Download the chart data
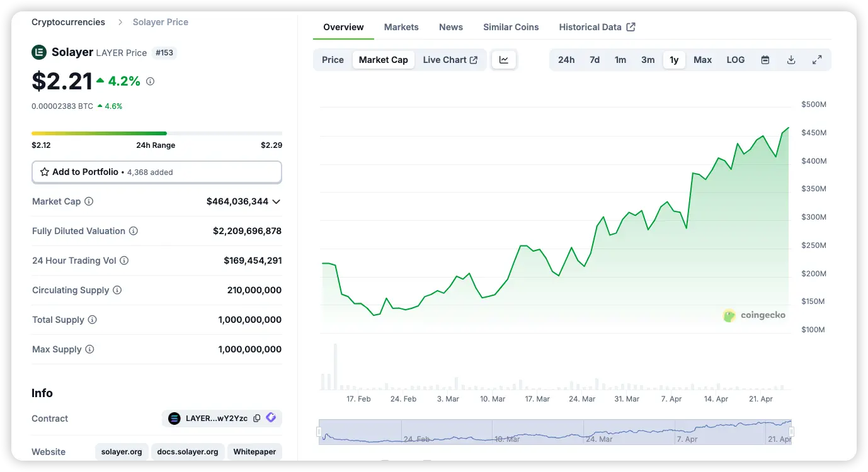The height and width of the screenshot is (472, 868). 791,59
